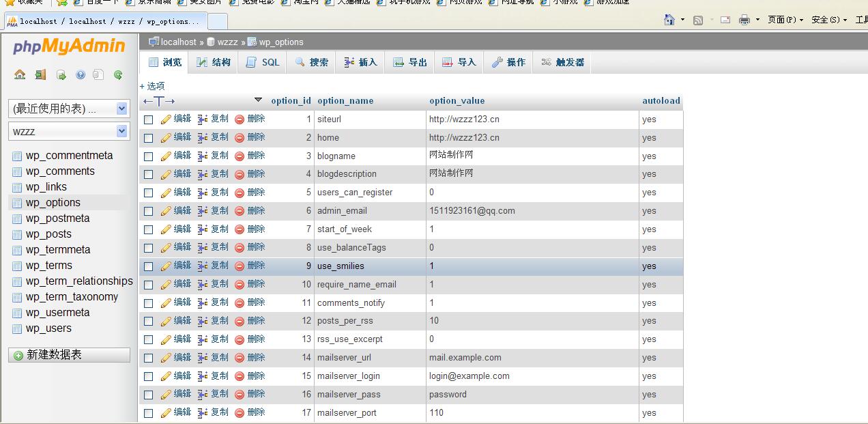Click copy icon for home row
The width and height of the screenshot is (868, 424).
click(x=203, y=138)
